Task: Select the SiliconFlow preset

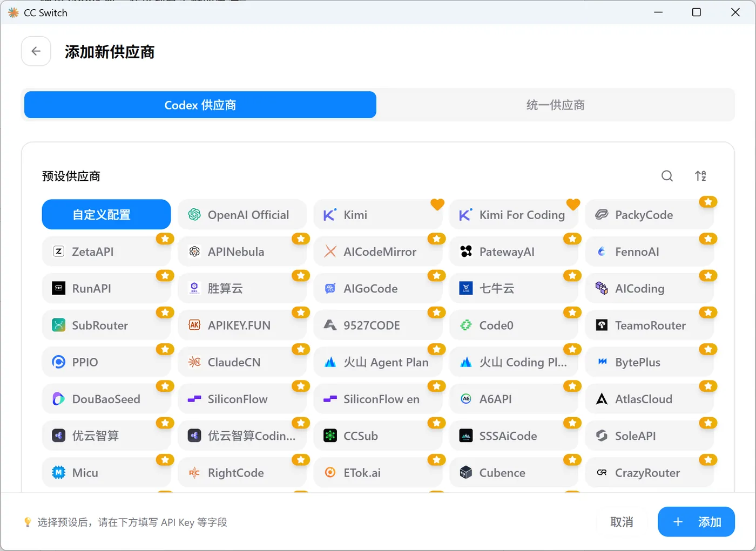Action: pyautogui.click(x=242, y=399)
